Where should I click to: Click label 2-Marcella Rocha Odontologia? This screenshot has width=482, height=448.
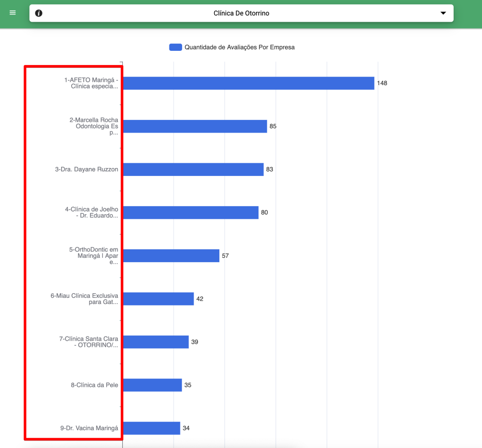point(94,126)
